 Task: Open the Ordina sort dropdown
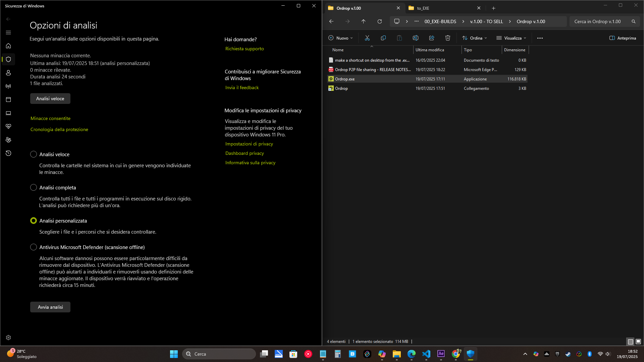tap(475, 38)
